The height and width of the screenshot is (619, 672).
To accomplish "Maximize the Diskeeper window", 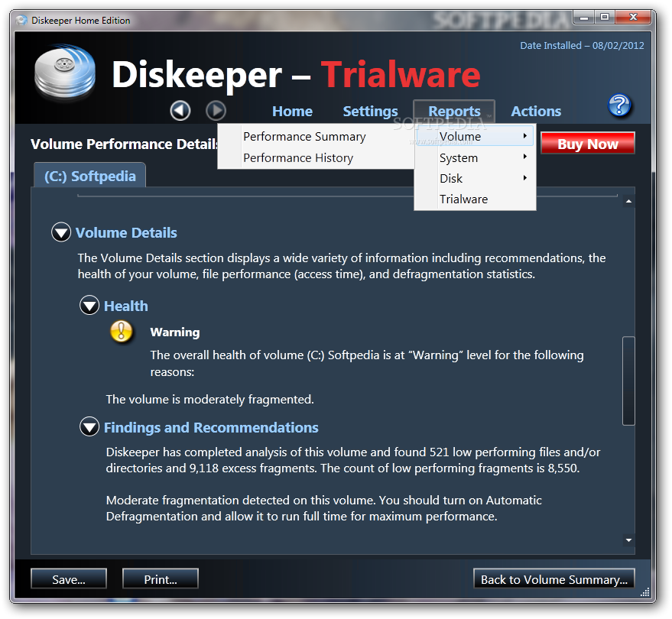I will tap(604, 17).
